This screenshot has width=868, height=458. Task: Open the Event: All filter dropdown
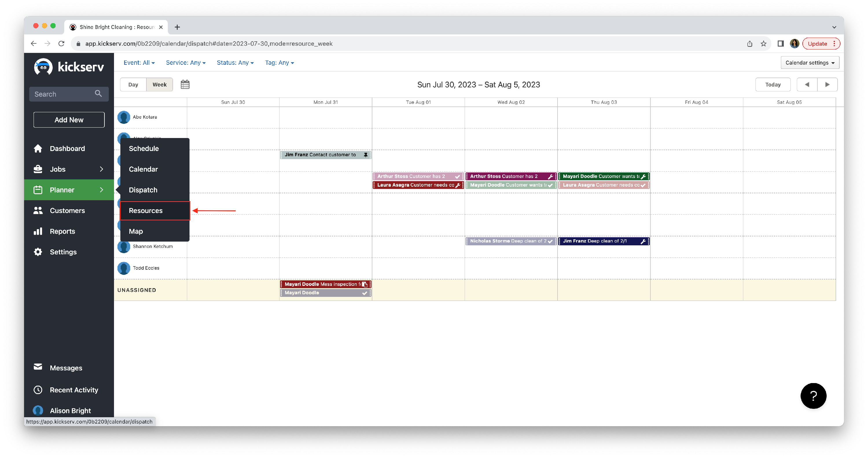click(139, 63)
